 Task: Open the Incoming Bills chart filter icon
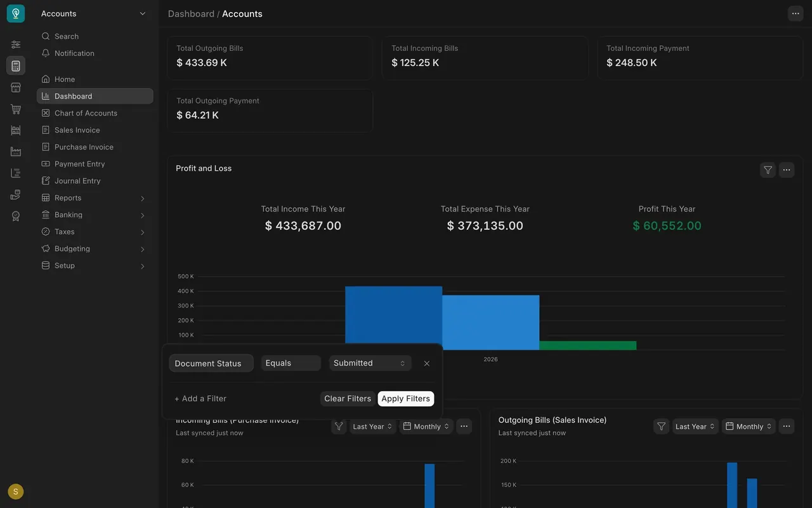click(339, 427)
